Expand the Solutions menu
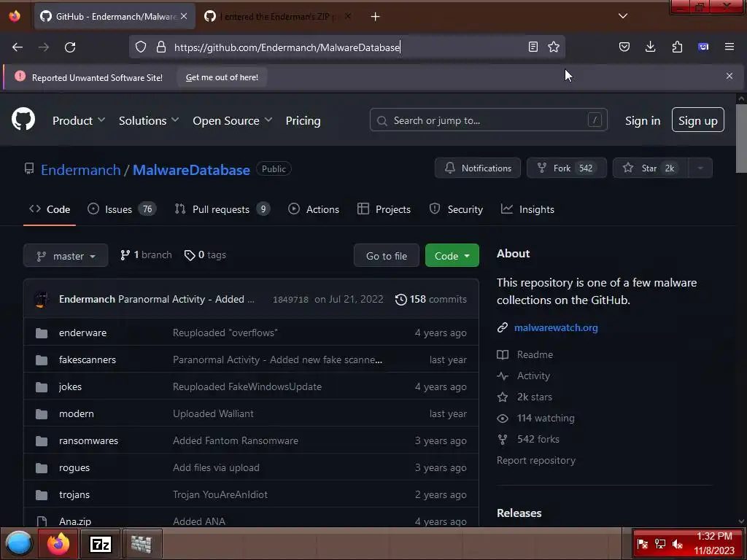The height and width of the screenshot is (560, 747). pyautogui.click(x=149, y=120)
